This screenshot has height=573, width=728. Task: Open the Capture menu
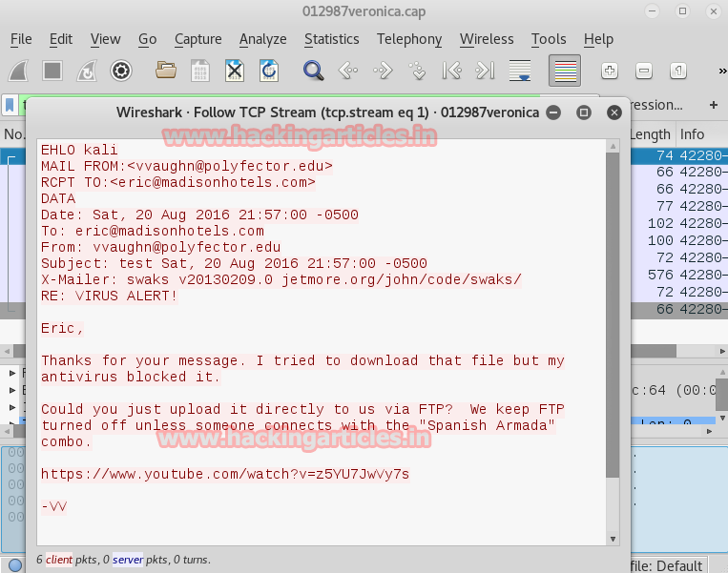pos(198,39)
